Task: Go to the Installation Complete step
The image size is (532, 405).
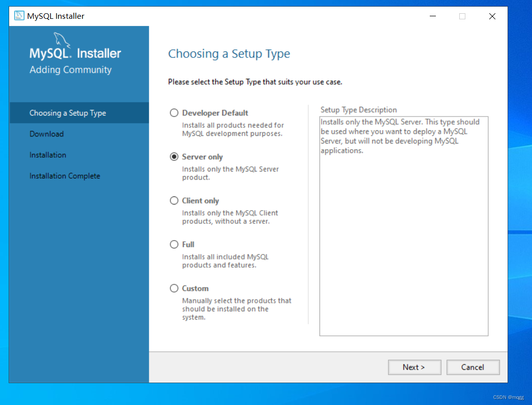Action: [x=65, y=176]
